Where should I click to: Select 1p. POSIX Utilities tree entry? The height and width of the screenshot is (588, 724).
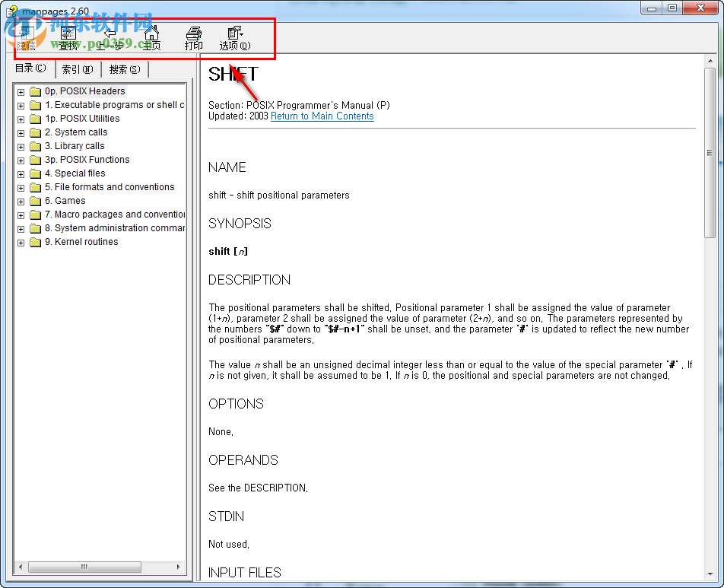[82, 119]
